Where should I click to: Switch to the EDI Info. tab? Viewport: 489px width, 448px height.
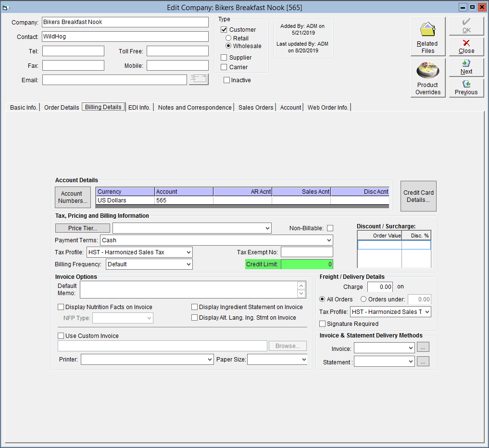(139, 108)
